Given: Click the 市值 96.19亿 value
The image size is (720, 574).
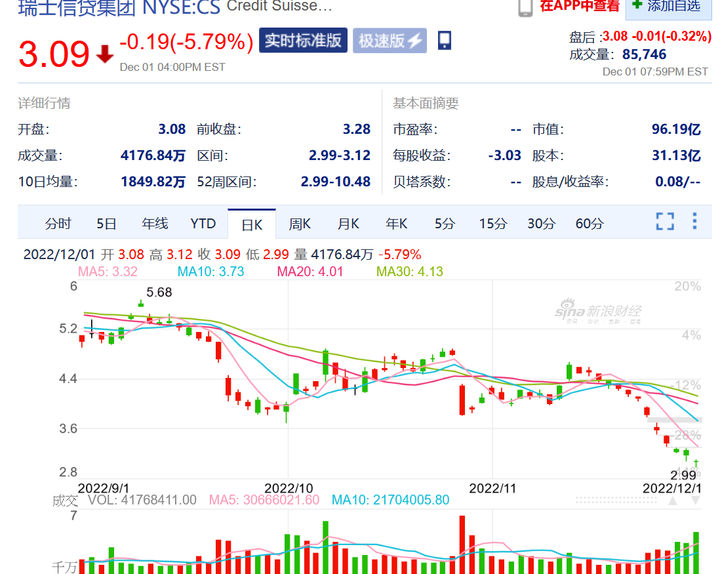Looking at the screenshot, I should click(x=676, y=129).
